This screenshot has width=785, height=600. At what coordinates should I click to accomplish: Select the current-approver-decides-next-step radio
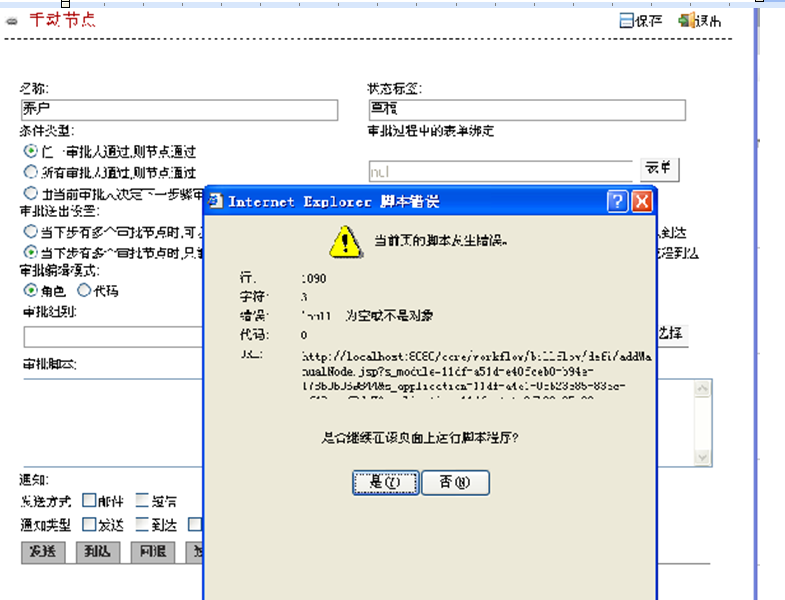(31, 193)
